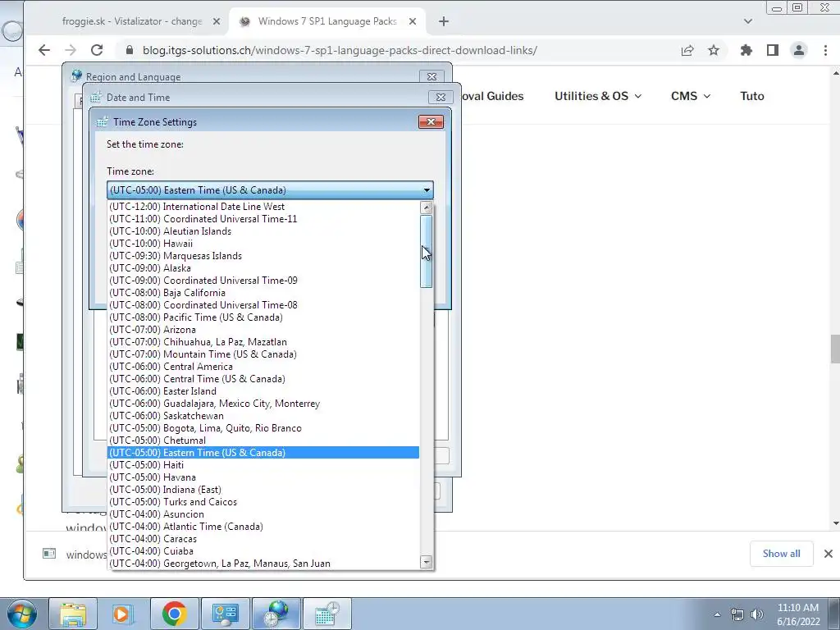Open the Chrome profile avatar
Image resolution: width=840 pixels, height=630 pixels.
[x=799, y=50]
